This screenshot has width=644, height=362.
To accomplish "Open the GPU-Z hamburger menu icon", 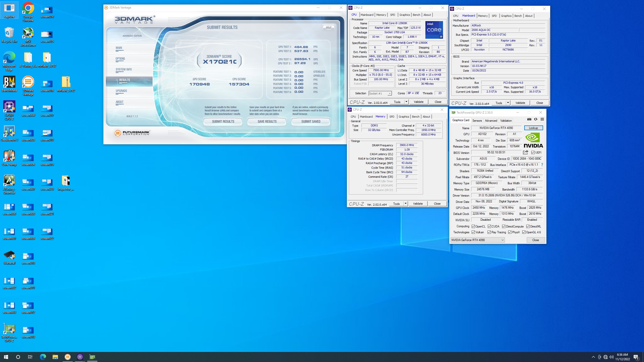I will (x=542, y=119).
